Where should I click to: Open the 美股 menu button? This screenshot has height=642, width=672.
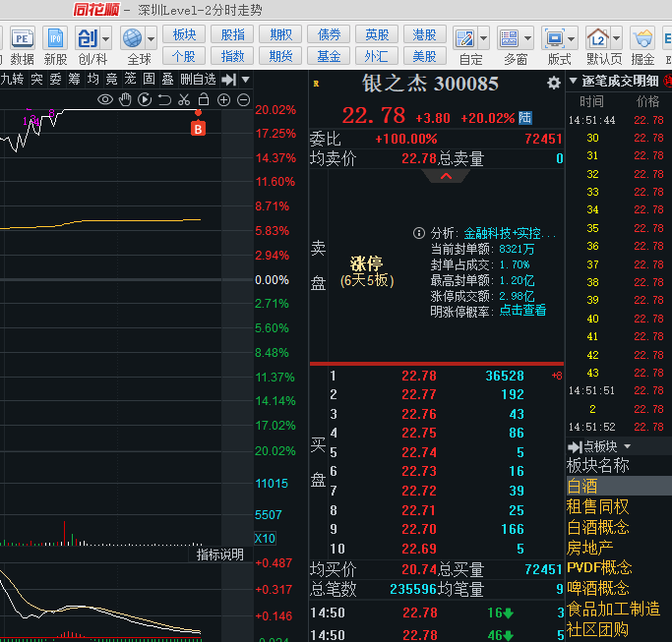(425, 56)
